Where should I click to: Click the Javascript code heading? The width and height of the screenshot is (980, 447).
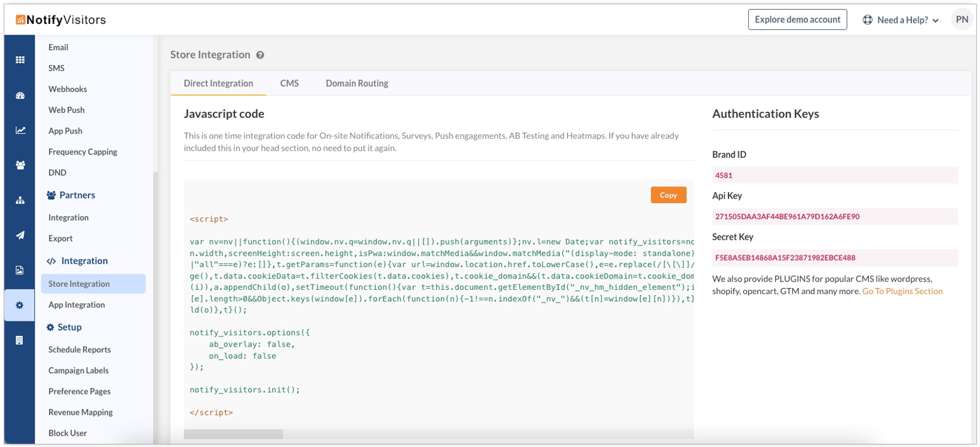[x=224, y=114]
